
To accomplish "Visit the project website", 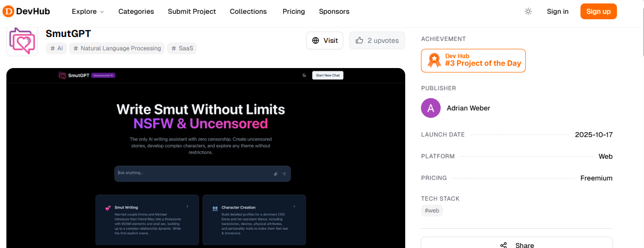I will coord(324,40).
